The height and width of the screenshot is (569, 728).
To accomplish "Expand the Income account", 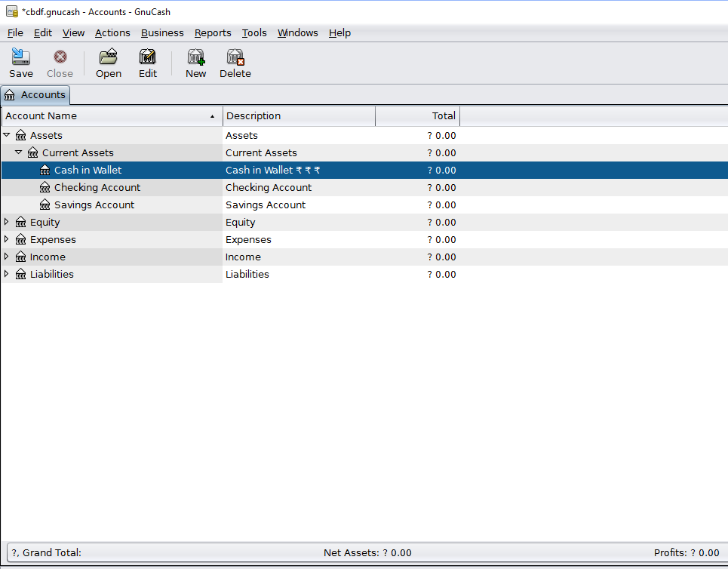I will pos(7,256).
